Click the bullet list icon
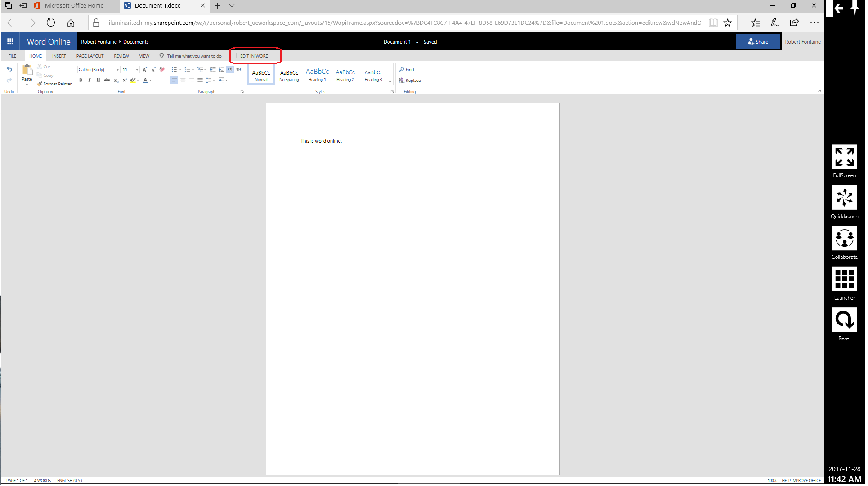The image size is (868, 486). coord(174,69)
